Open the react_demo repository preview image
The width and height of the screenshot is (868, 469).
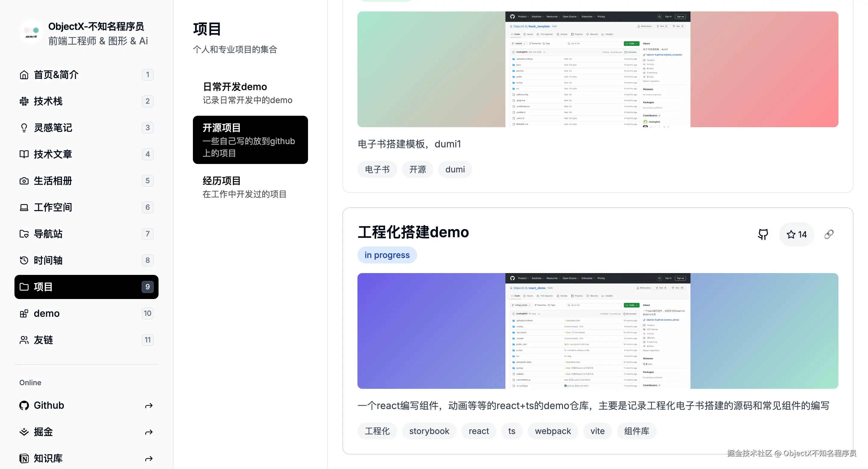point(597,331)
